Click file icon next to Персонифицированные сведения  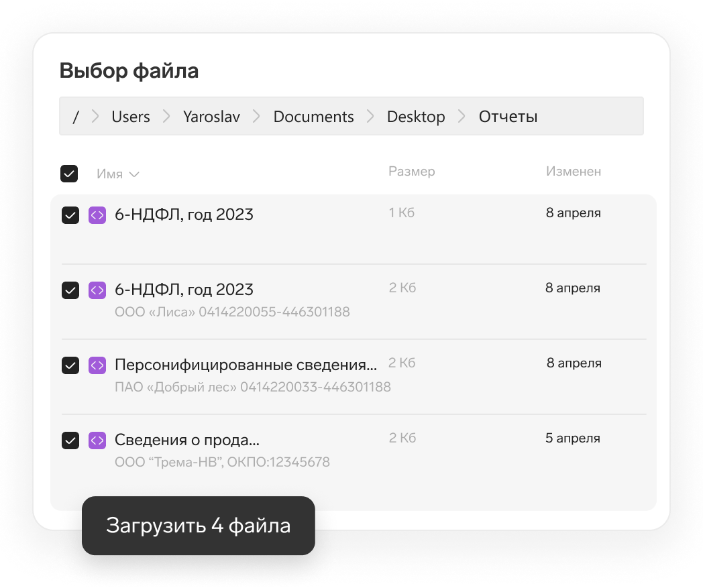tap(97, 365)
